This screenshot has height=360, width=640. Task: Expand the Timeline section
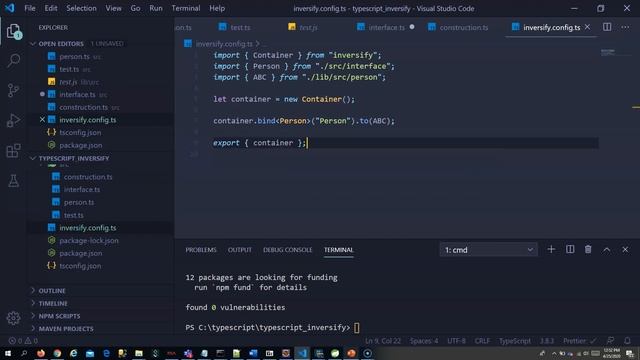point(53,303)
